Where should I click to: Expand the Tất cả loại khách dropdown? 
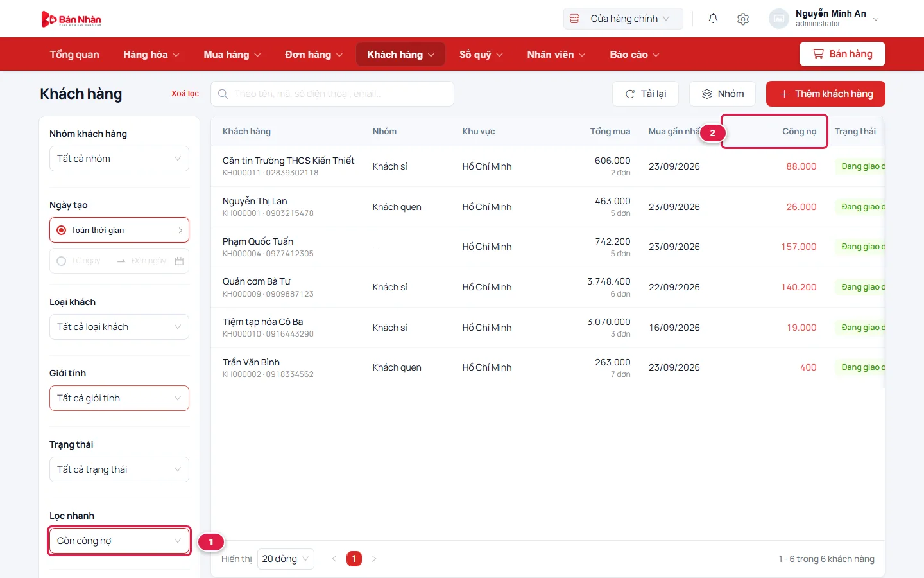(119, 327)
